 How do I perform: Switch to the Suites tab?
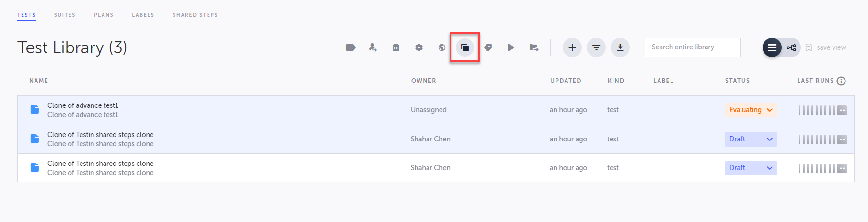click(65, 15)
